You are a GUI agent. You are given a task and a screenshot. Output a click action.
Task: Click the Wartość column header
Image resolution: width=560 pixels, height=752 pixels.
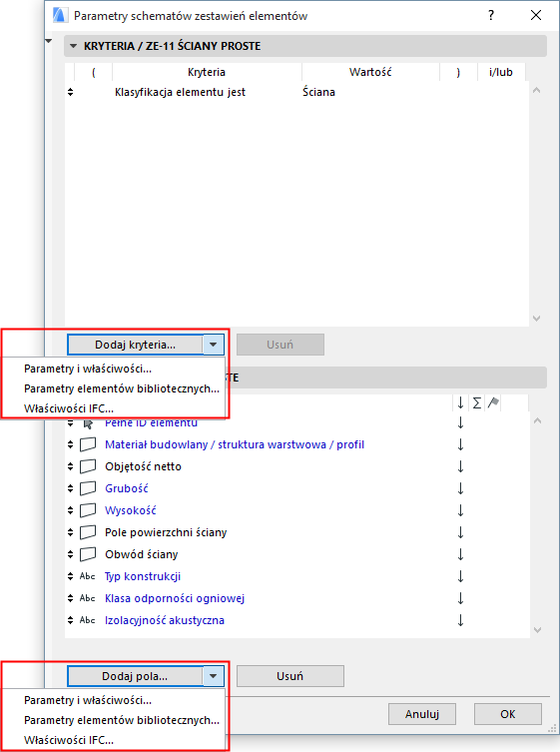point(370,72)
